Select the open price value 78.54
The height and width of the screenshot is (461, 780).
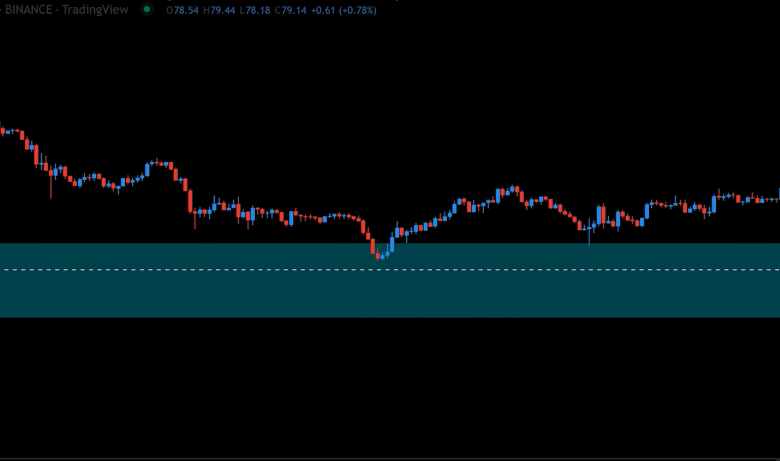(x=184, y=9)
